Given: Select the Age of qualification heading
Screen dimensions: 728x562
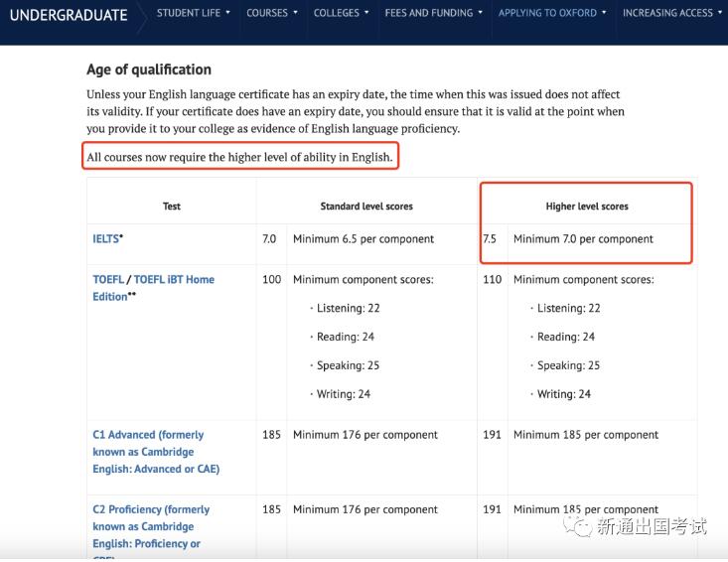Looking at the screenshot, I should click(149, 70).
